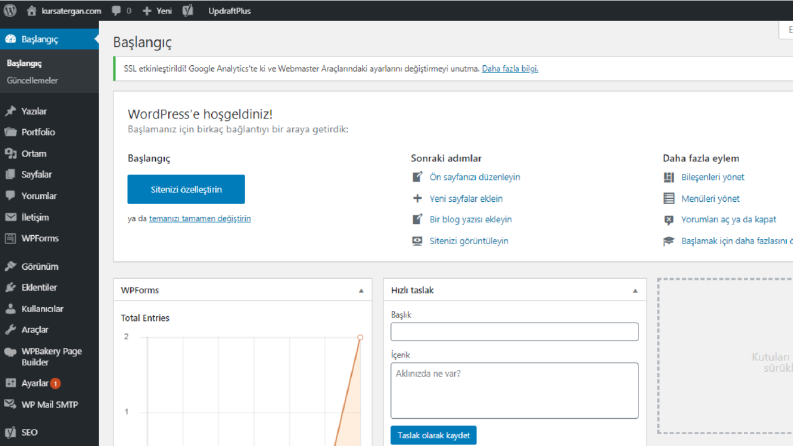Screen dimensions: 793x446
Task: Click the Yorumlar comment icon in the sidebar
Action: coord(11,196)
